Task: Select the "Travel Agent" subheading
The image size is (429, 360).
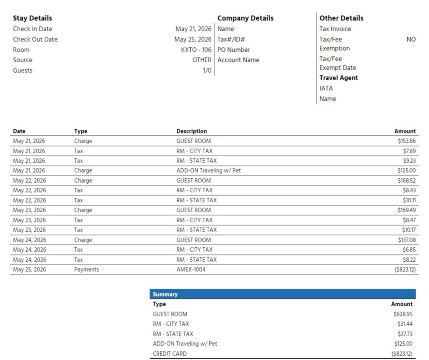Action: (x=338, y=78)
